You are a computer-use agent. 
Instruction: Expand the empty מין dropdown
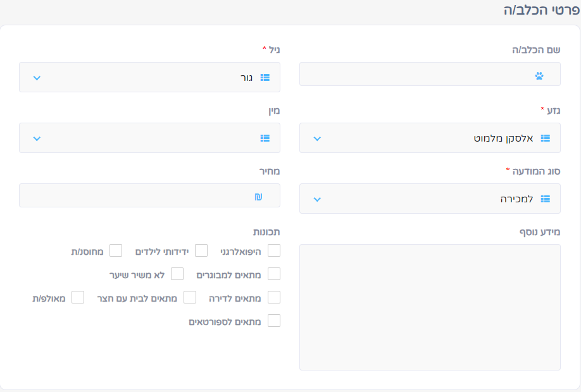pos(150,138)
